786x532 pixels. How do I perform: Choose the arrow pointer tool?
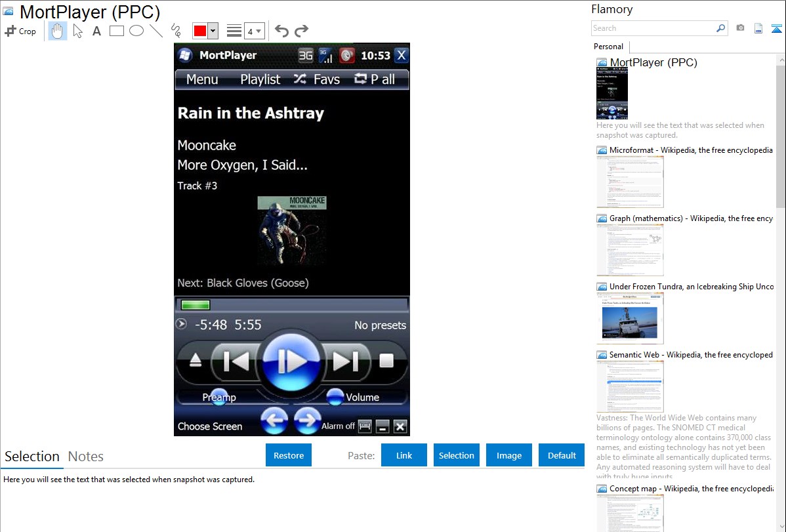pos(77,31)
